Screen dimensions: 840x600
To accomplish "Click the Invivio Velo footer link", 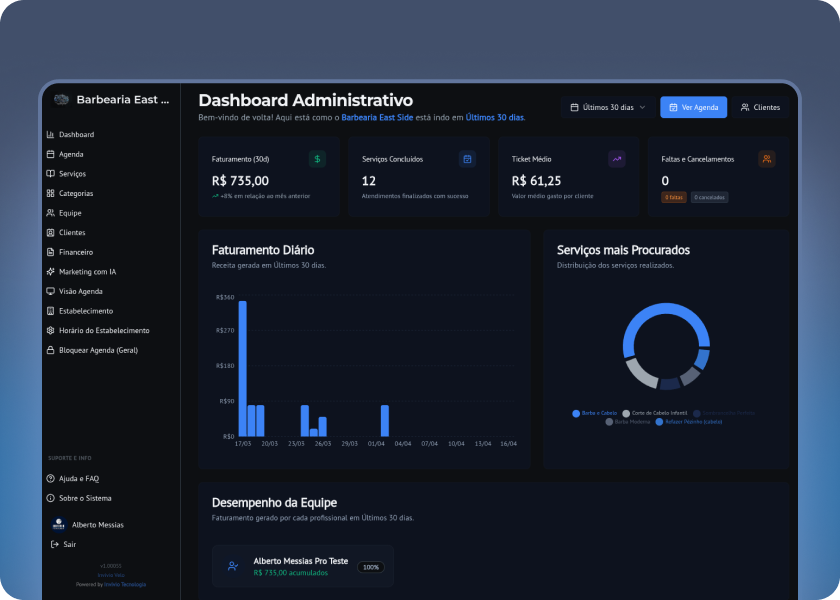I will tap(111, 575).
